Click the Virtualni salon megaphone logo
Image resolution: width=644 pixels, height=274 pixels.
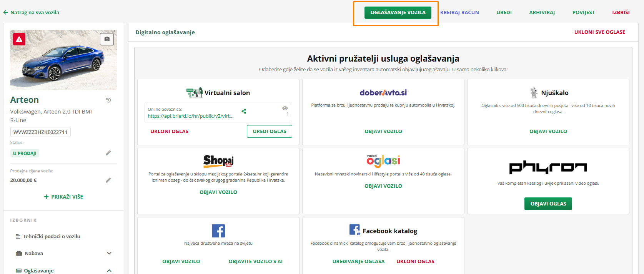pos(195,93)
